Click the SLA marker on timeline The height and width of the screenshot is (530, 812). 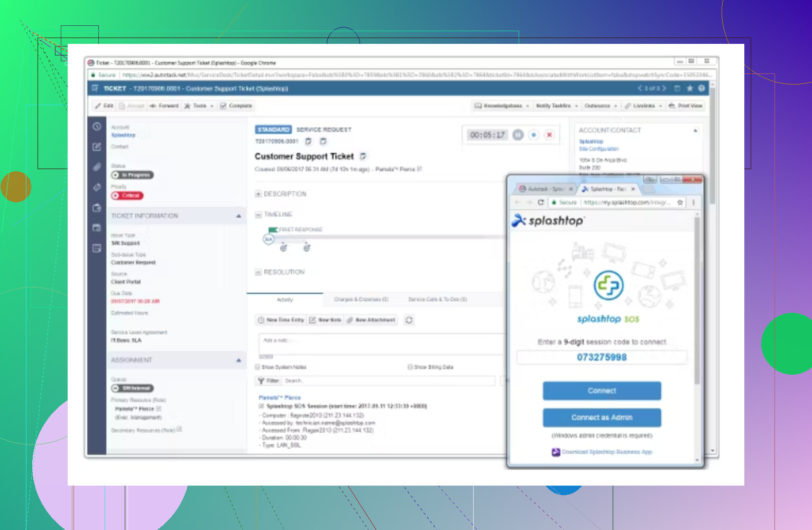[269, 239]
